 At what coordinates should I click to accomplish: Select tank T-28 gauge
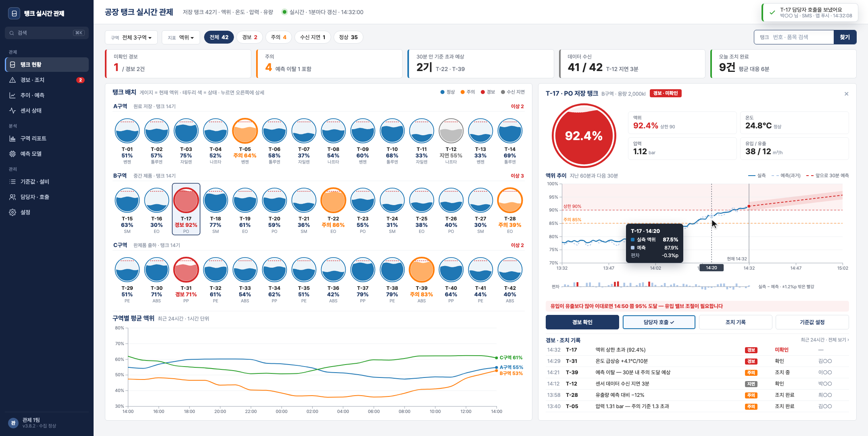pyautogui.click(x=510, y=200)
